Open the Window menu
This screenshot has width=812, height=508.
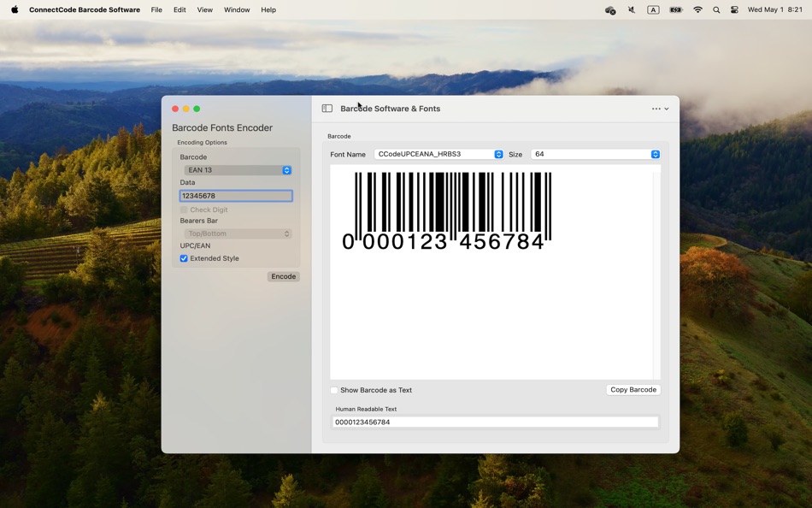point(237,10)
